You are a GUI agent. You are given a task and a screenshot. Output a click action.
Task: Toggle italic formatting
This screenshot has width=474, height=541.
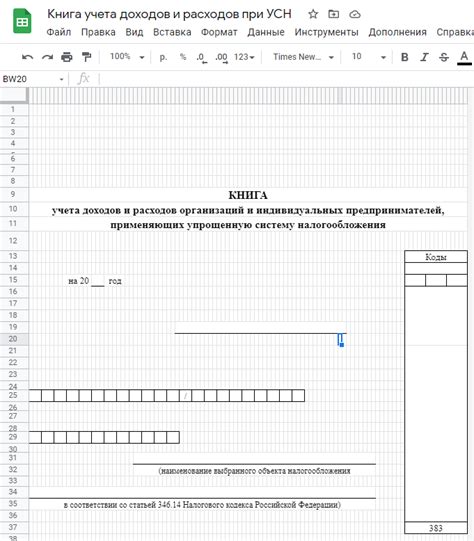(x=424, y=57)
